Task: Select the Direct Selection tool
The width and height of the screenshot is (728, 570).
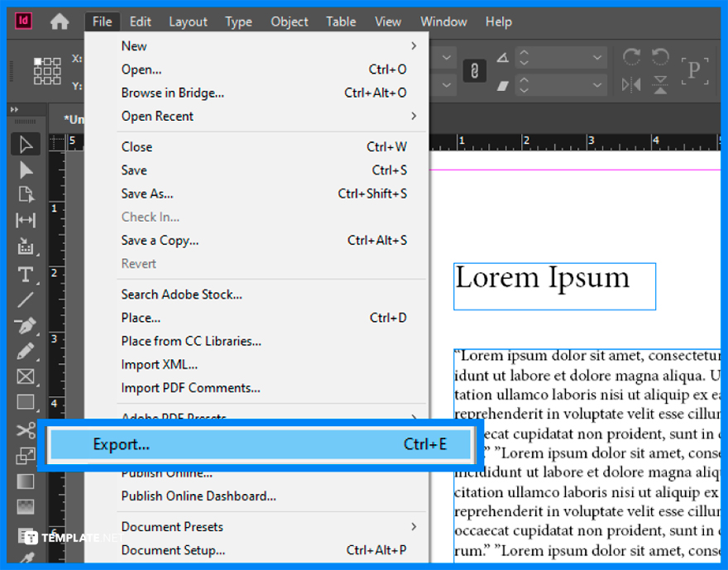Action: [26, 170]
